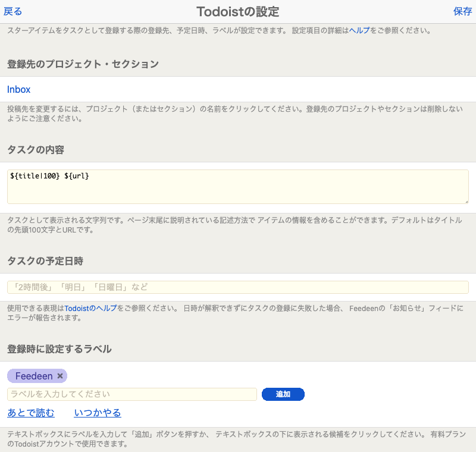Focus the ラベルを入力してください label input

pos(131,394)
